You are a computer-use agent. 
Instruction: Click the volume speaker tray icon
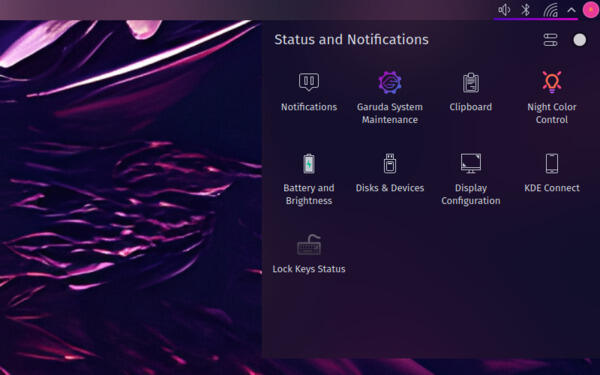[504, 10]
